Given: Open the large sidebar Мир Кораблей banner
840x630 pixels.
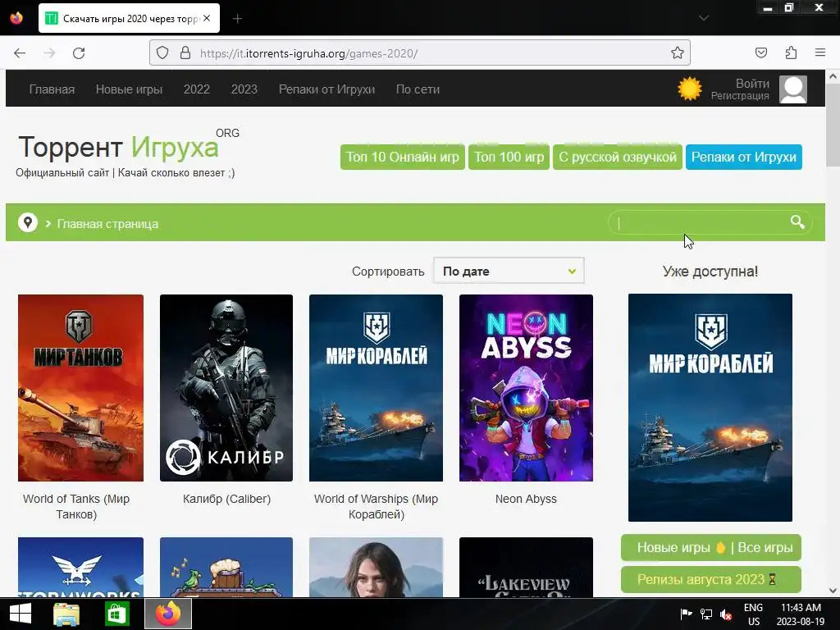Looking at the screenshot, I should pos(710,407).
